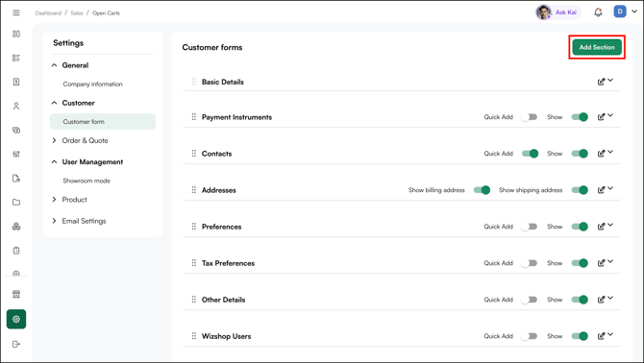Open the dollar invoice icon in sidebar
The width and height of the screenshot is (644, 363).
[16, 82]
